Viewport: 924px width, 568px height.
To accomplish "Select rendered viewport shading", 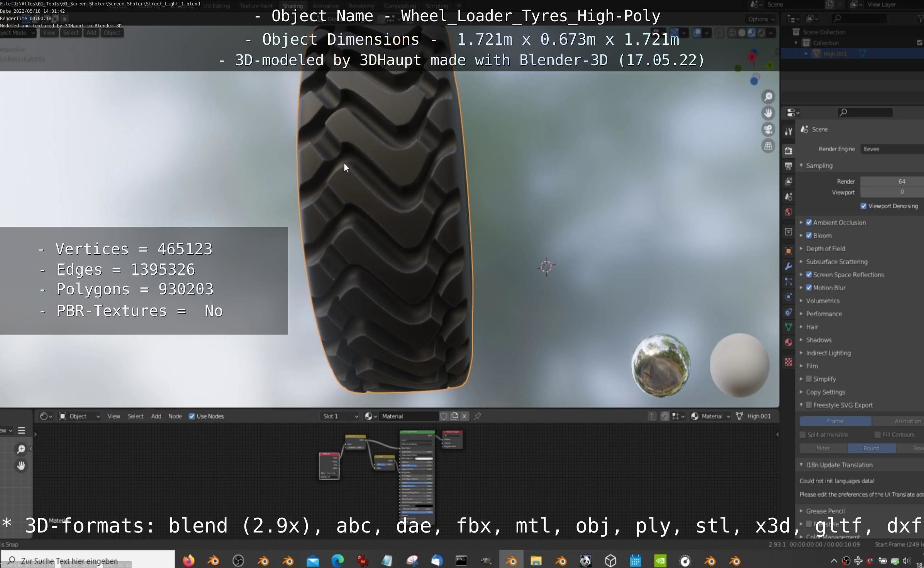I will (761, 33).
